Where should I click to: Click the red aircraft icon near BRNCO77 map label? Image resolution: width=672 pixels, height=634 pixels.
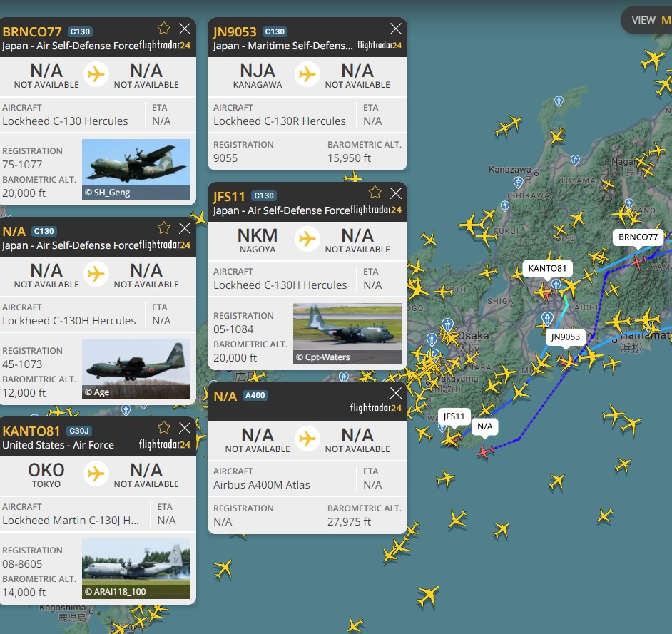pos(638,260)
